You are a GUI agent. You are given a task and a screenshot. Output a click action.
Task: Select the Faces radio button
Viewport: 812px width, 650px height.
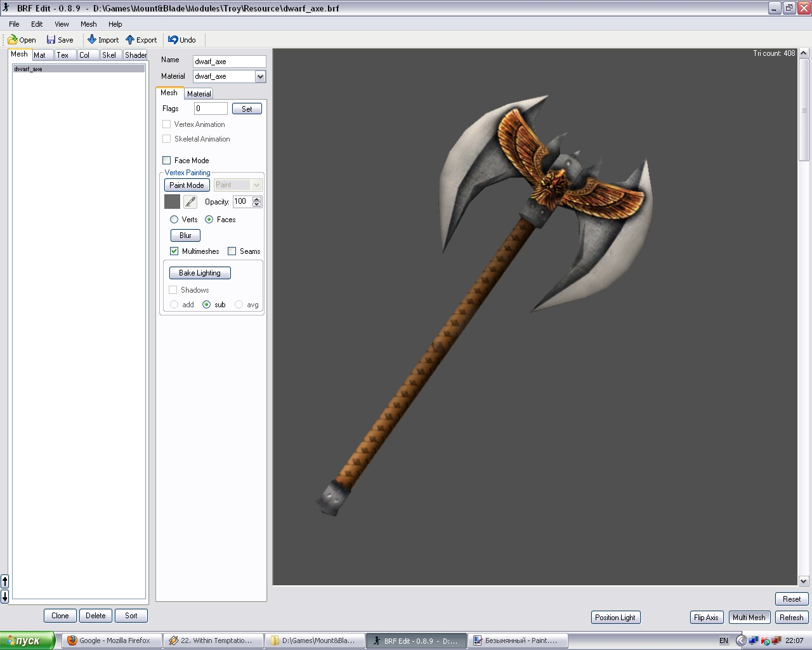coord(209,220)
